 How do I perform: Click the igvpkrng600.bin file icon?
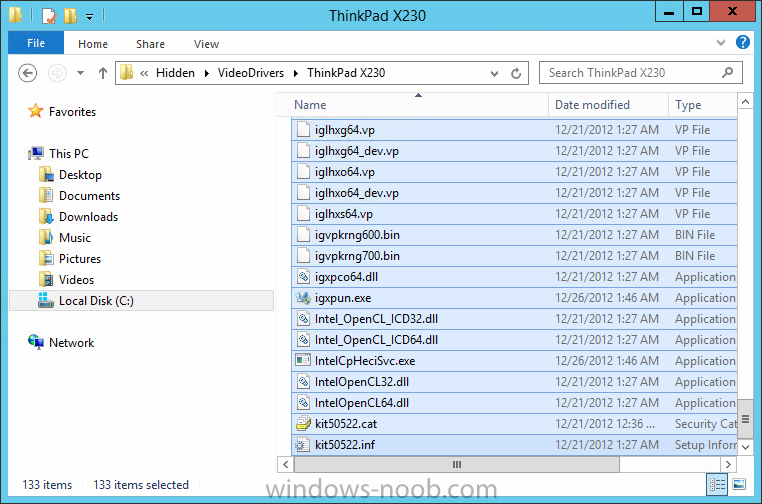point(303,235)
